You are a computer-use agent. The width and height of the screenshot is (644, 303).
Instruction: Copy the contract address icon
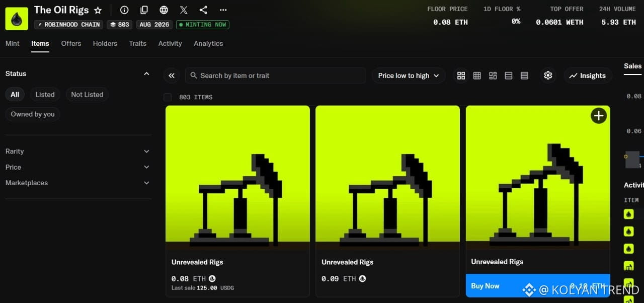click(x=144, y=10)
